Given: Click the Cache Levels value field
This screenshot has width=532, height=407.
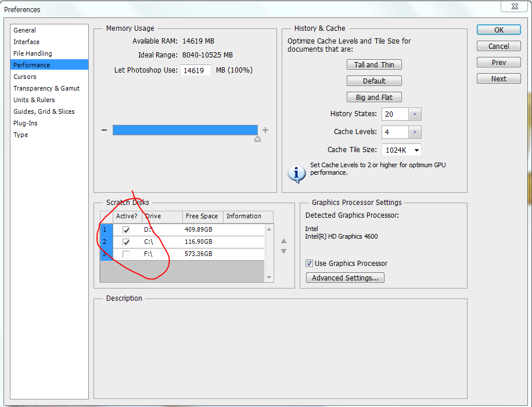Looking at the screenshot, I should [x=396, y=132].
